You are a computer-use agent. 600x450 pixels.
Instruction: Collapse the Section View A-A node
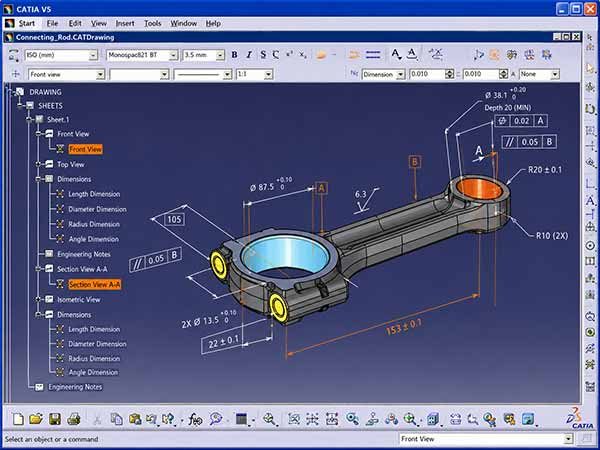[39, 269]
